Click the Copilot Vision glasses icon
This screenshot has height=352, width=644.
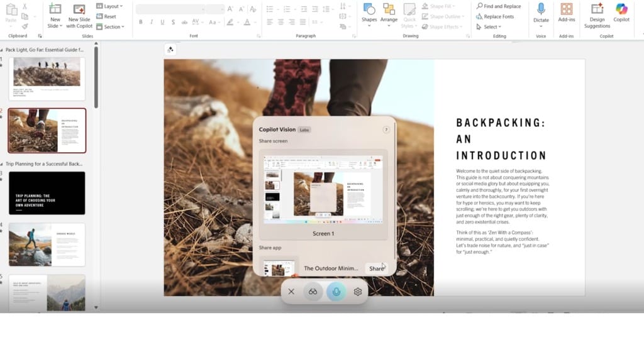tap(313, 292)
